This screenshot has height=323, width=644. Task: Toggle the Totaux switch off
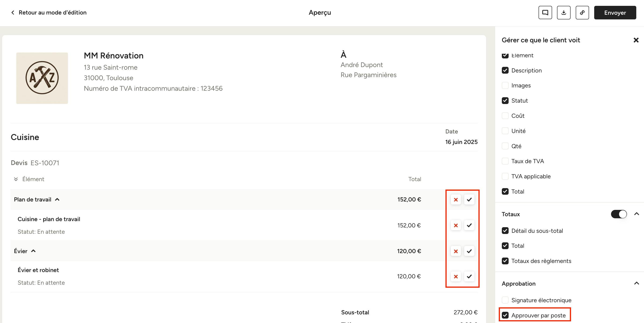[619, 214]
